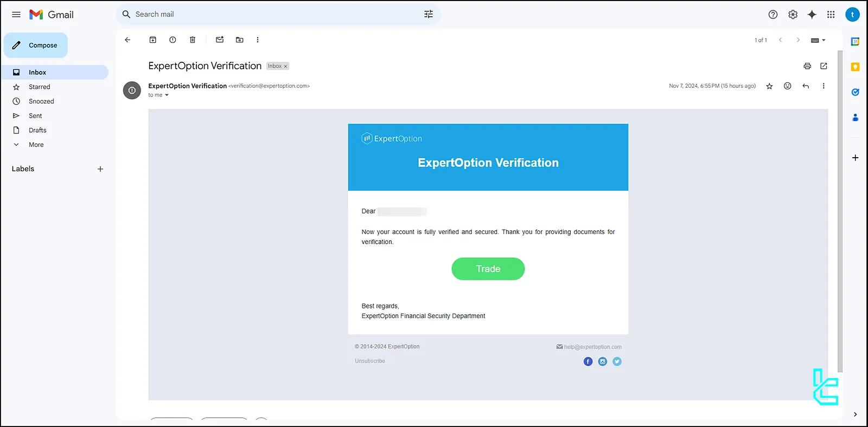Add an emoji reaction

(788, 86)
